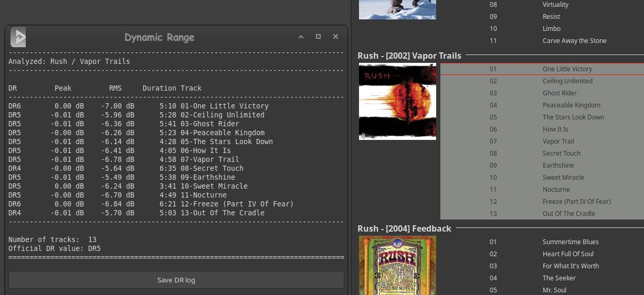Select track Heart Full Of Soul
This screenshot has height=295, width=644.
pyautogui.click(x=542, y=254)
